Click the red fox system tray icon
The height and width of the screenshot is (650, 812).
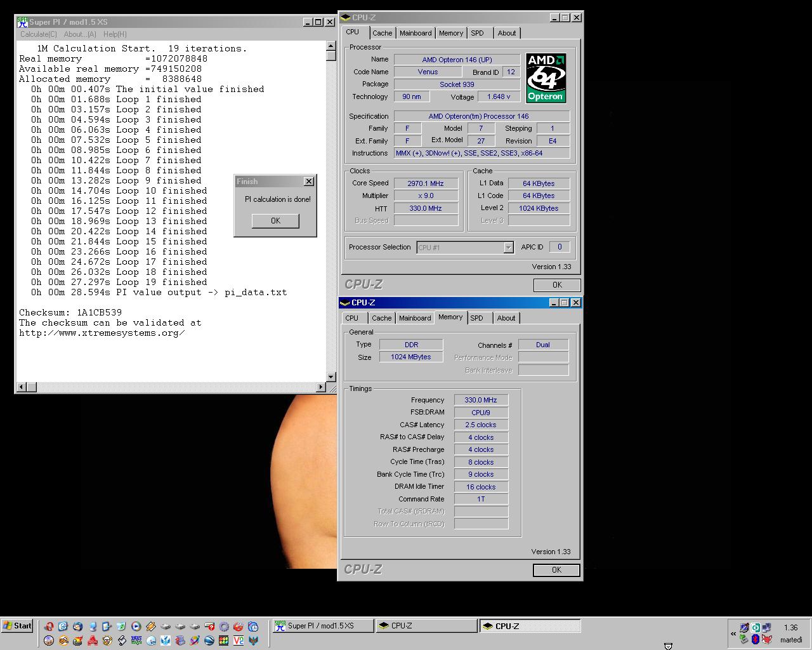766,639
